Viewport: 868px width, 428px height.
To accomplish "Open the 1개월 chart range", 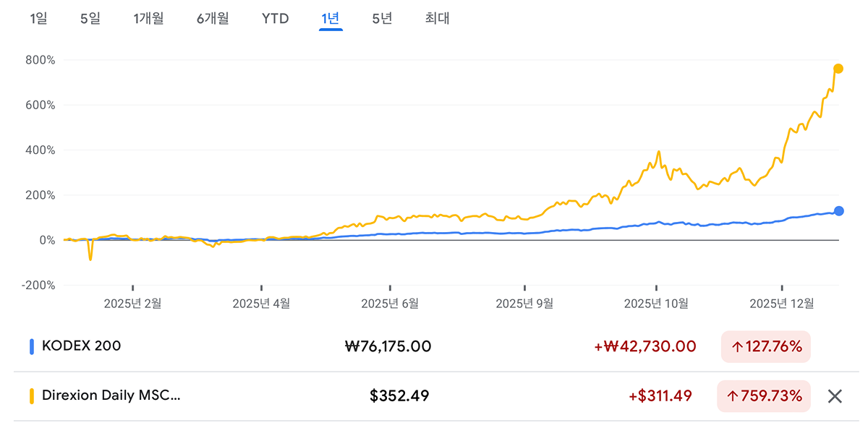I will coord(148,19).
